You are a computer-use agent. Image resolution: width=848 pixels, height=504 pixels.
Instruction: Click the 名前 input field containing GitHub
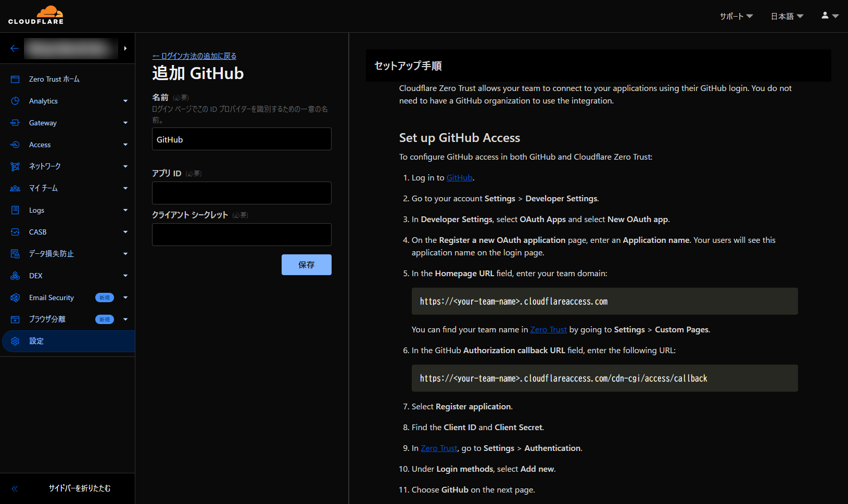242,139
